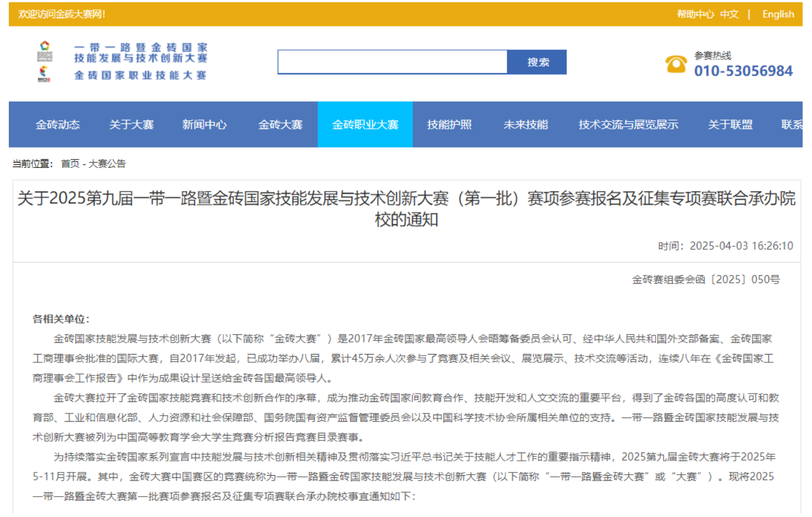This screenshot has width=812, height=517.
Task: Open the 帮助中心 help center link
Action: pyautogui.click(x=695, y=14)
